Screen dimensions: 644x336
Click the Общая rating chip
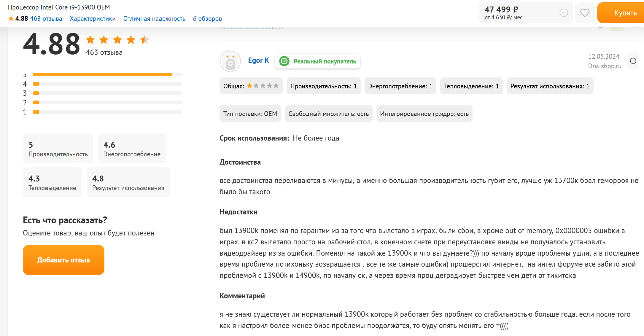251,86
